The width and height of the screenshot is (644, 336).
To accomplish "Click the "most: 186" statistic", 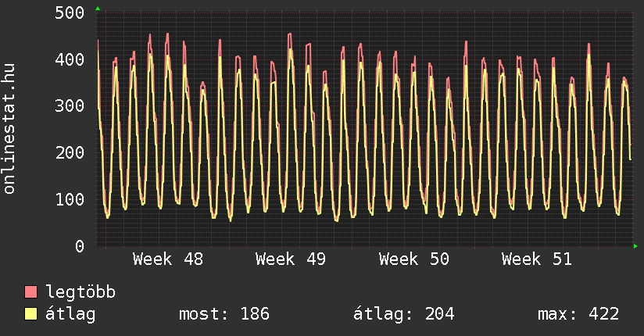I will click(224, 314).
